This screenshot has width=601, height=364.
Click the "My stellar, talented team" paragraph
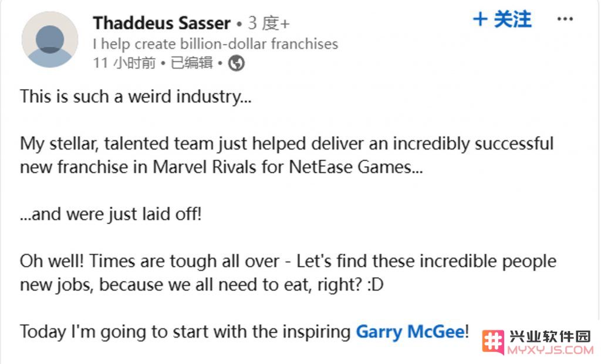tap(286, 155)
